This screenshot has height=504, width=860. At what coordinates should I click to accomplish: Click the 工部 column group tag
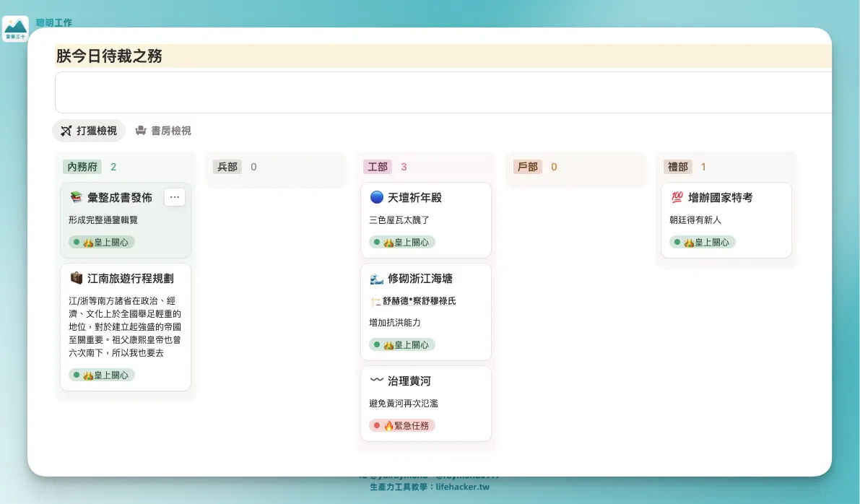[x=378, y=167]
